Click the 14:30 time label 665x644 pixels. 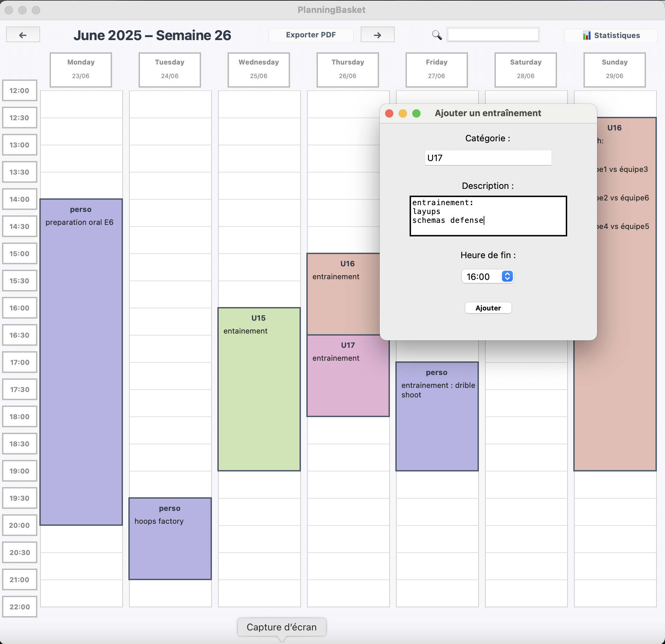20,226
